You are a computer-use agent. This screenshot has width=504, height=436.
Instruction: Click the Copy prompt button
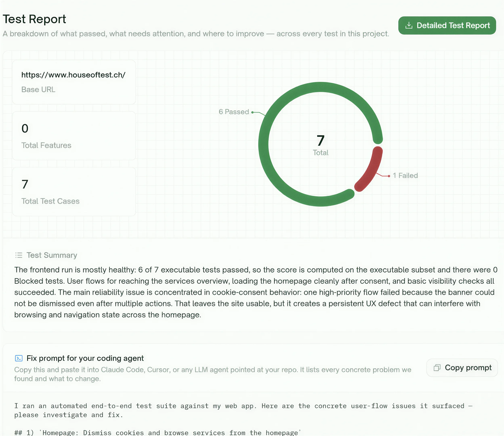coord(462,368)
